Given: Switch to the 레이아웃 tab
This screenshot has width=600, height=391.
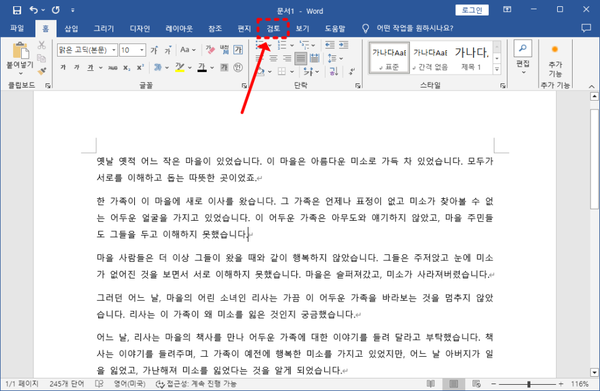Looking at the screenshot, I should tap(179, 28).
